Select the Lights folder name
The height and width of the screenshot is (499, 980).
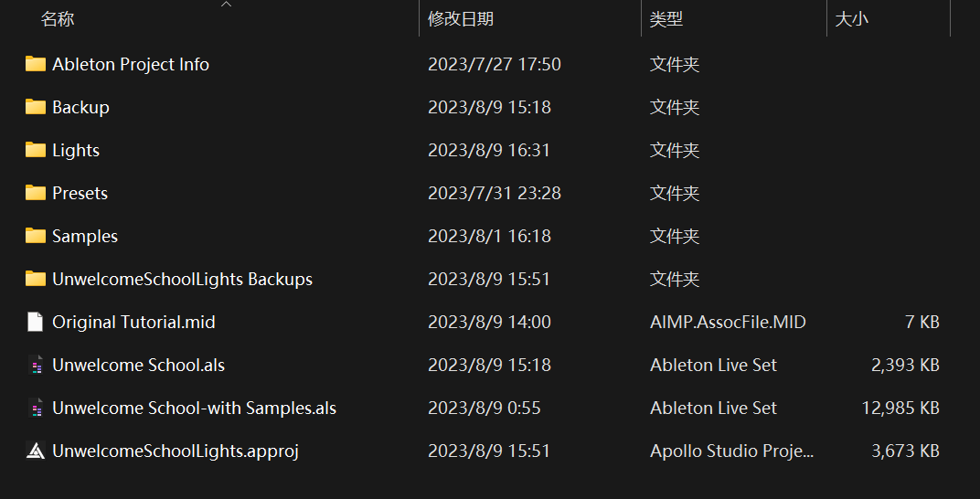pyautogui.click(x=76, y=150)
